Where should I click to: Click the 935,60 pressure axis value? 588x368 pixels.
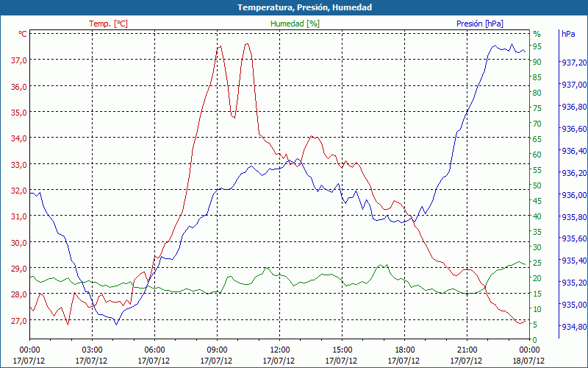[x=574, y=238]
